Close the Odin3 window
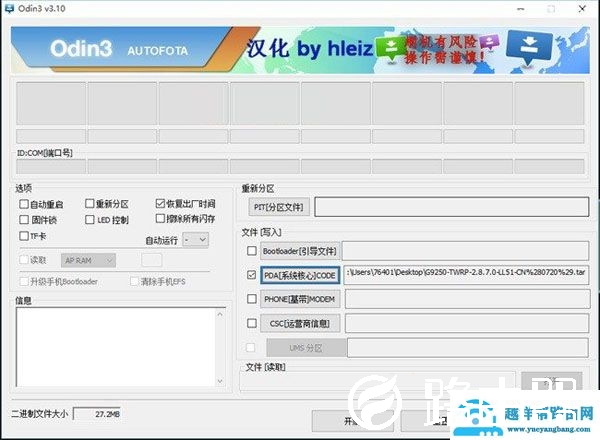 582,9
